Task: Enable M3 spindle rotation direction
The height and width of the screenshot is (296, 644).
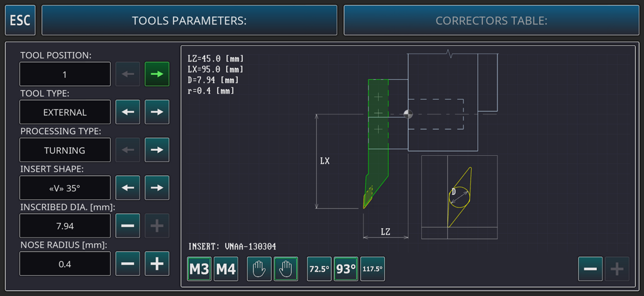Action: pyautogui.click(x=199, y=269)
